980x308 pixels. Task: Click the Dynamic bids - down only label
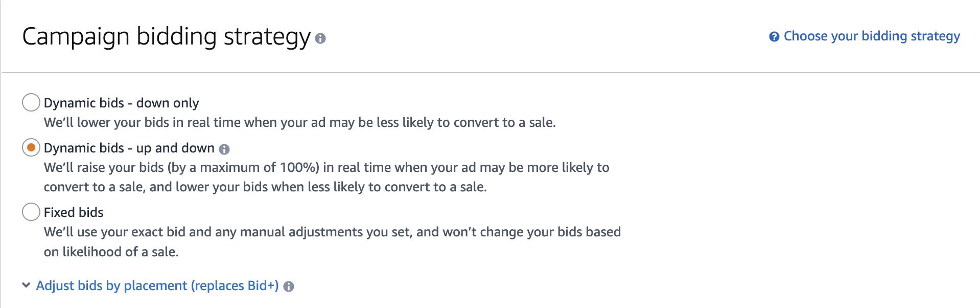121,103
